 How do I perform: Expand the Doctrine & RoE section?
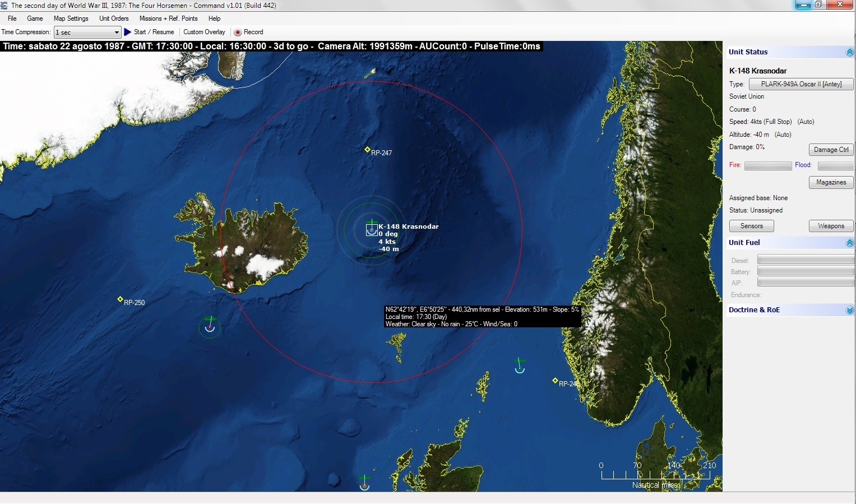click(849, 310)
